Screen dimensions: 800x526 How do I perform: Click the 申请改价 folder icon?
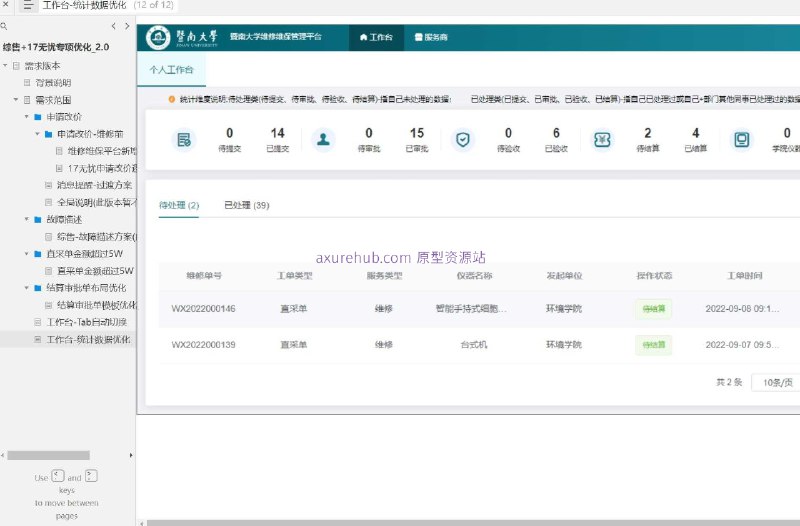(37, 117)
